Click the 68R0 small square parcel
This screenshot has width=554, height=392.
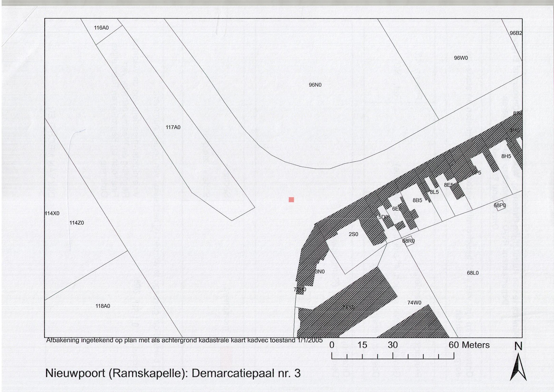click(x=409, y=241)
